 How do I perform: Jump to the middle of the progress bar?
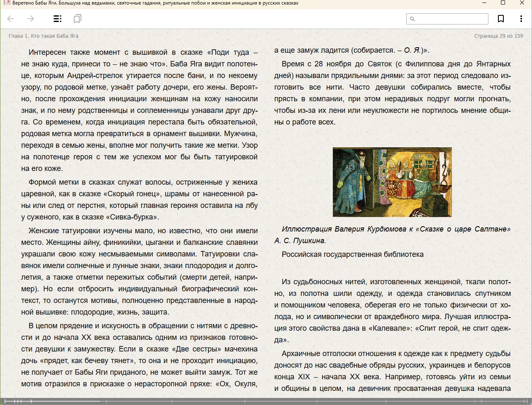[x=266, y=401]
